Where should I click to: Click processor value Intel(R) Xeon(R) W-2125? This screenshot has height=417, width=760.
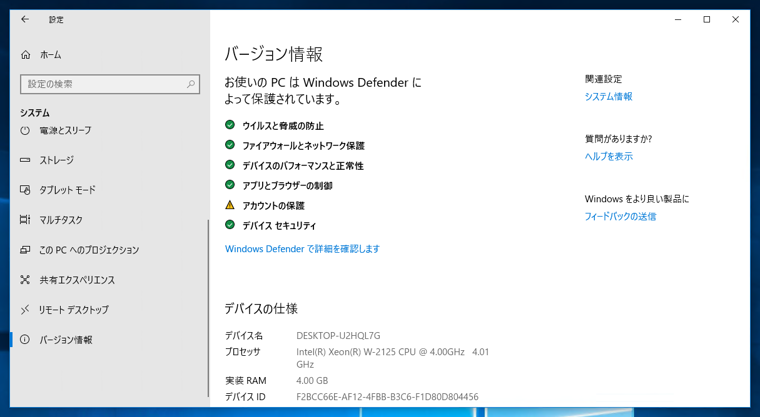pos(393,358)
